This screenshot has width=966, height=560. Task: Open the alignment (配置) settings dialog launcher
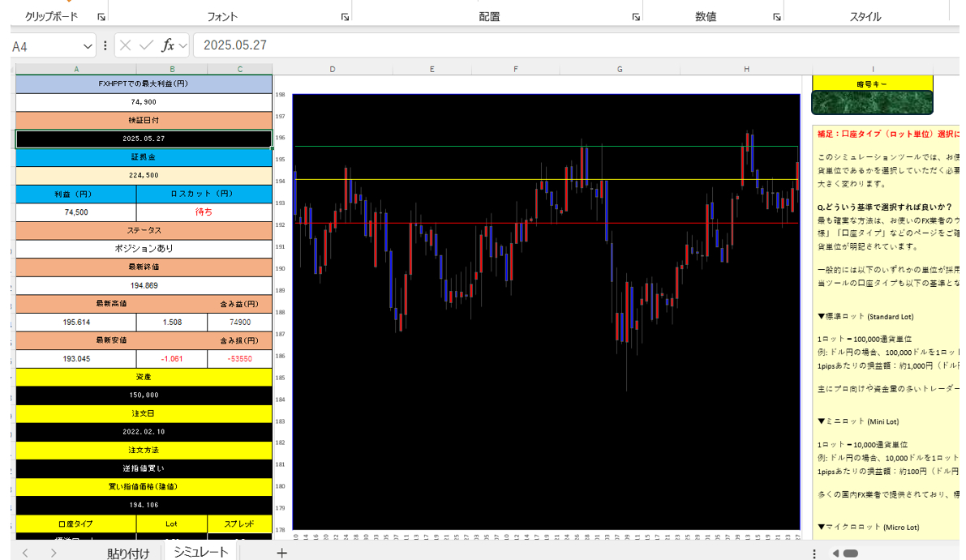[x=637, y=17]
